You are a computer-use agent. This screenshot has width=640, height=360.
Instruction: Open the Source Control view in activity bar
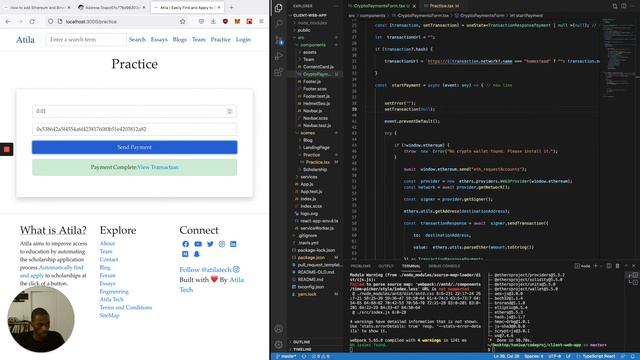pyautogui.click(x=279, y=40)
